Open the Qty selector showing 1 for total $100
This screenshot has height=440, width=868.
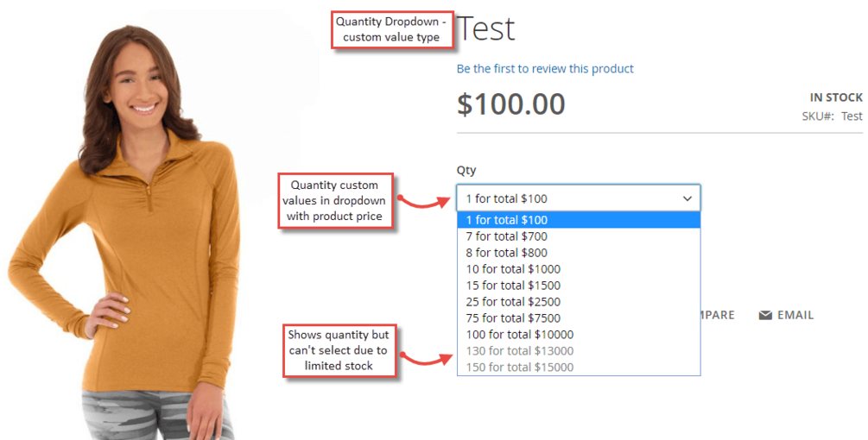pos(579,198)
